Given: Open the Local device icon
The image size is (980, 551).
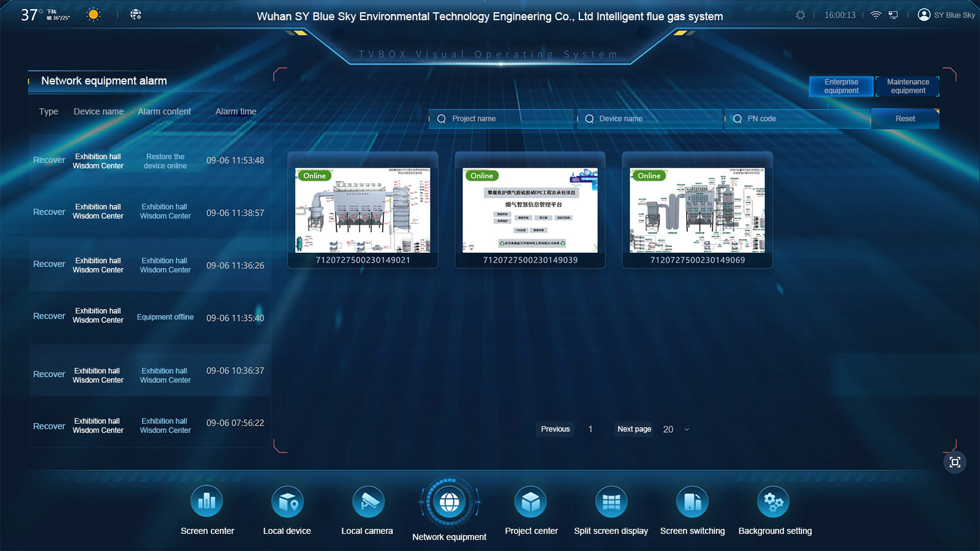Looking at the screenshot, I should click(x=287, y=502).
